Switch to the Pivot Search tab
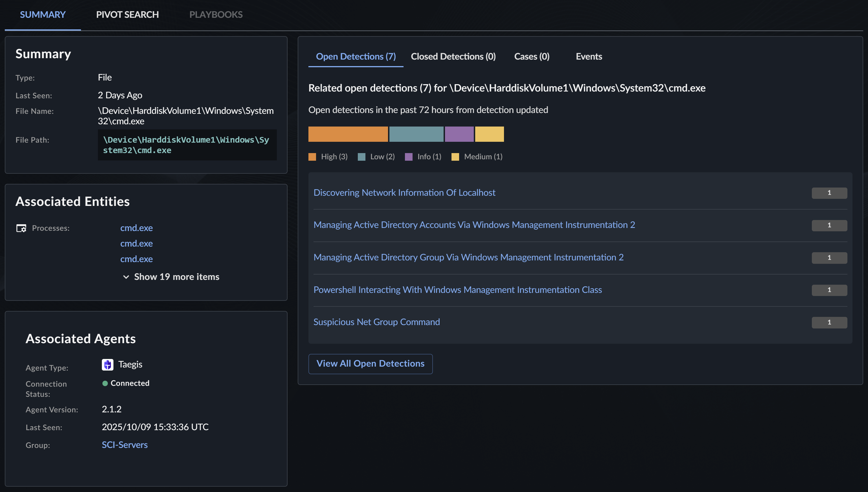868x492 pixels. pos(127,14)
